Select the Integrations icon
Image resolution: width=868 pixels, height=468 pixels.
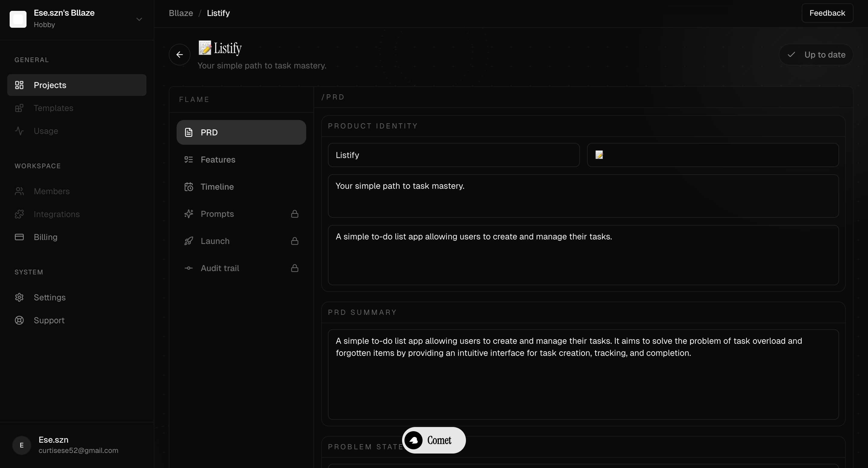(x=19, y=214)
